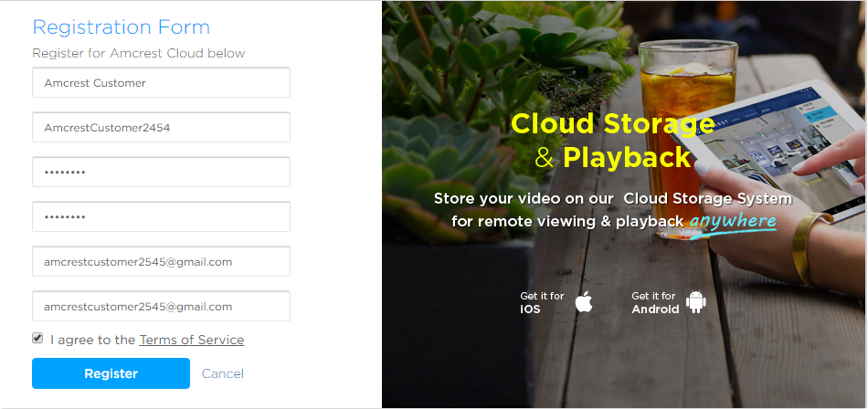Click the Apple iOS logo icon

click(584, 301)
